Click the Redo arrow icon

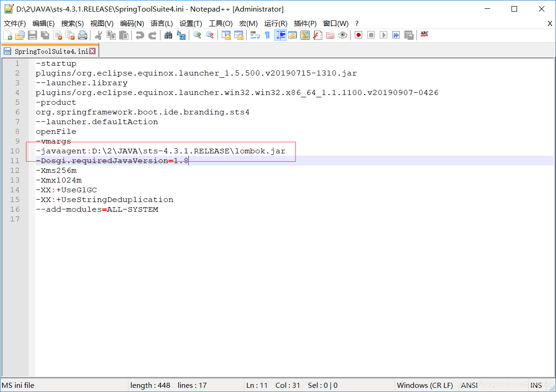click(153, 35)
